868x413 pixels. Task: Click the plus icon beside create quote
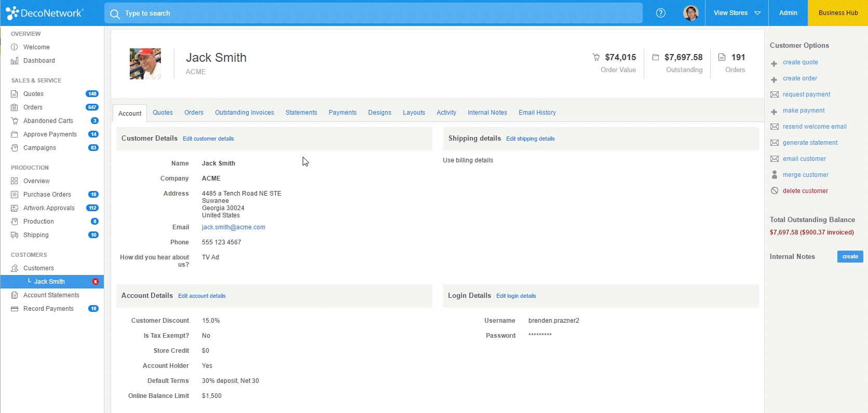click(x=774, y=63)
